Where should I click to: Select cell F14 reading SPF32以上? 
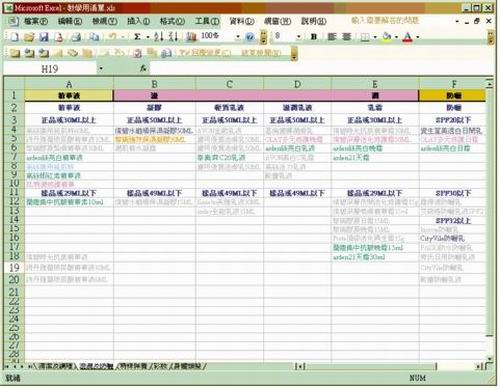[452, 220]
